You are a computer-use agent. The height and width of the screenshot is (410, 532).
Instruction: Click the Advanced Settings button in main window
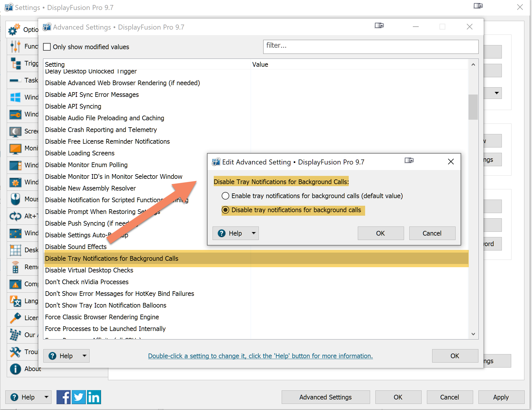(x=326, y=397)
